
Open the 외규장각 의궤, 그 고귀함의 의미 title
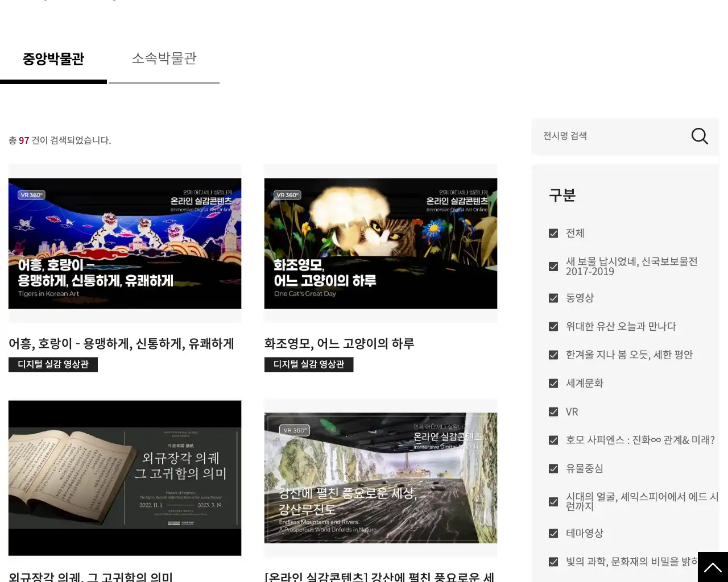(91, 577)
